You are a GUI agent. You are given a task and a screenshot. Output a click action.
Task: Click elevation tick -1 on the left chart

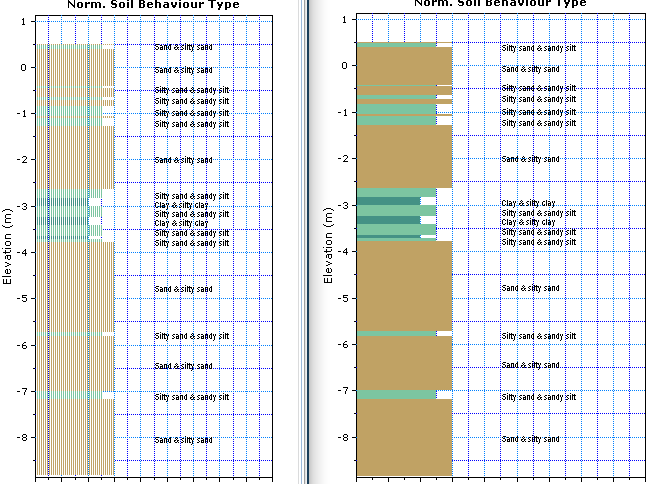click(x=22, y=114)
